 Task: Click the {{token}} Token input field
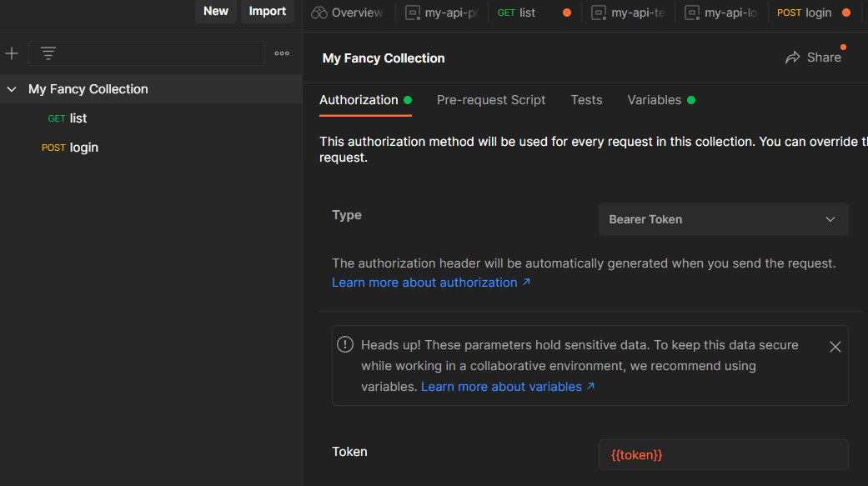tap(723, 455)
